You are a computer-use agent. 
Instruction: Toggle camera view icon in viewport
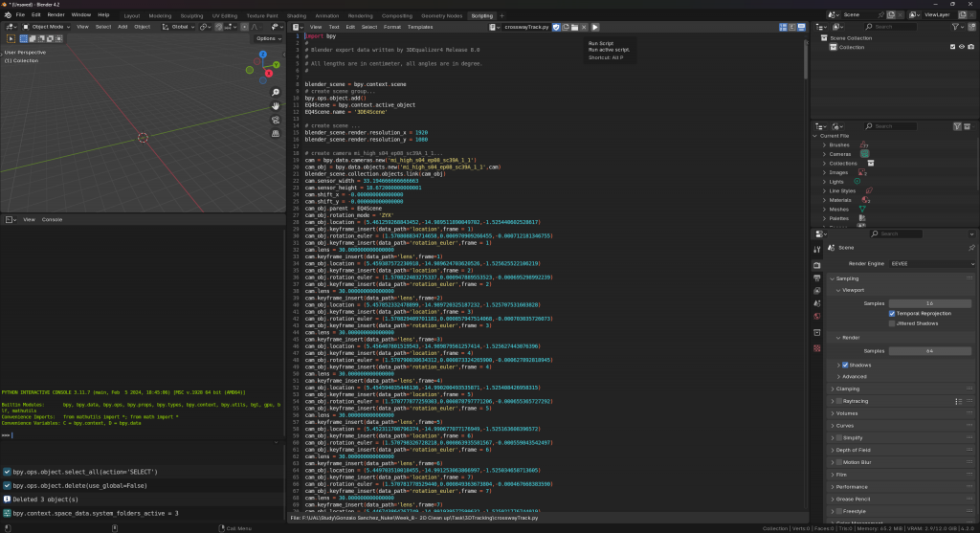pyautogui.click(x=276, y=120)
